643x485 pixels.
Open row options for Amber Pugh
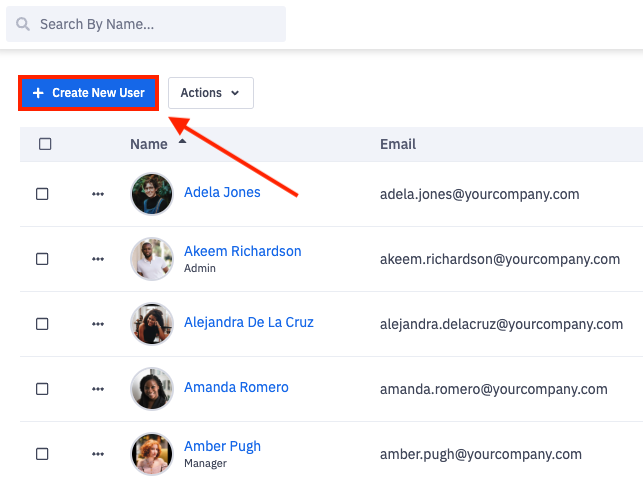coord(98,454)
